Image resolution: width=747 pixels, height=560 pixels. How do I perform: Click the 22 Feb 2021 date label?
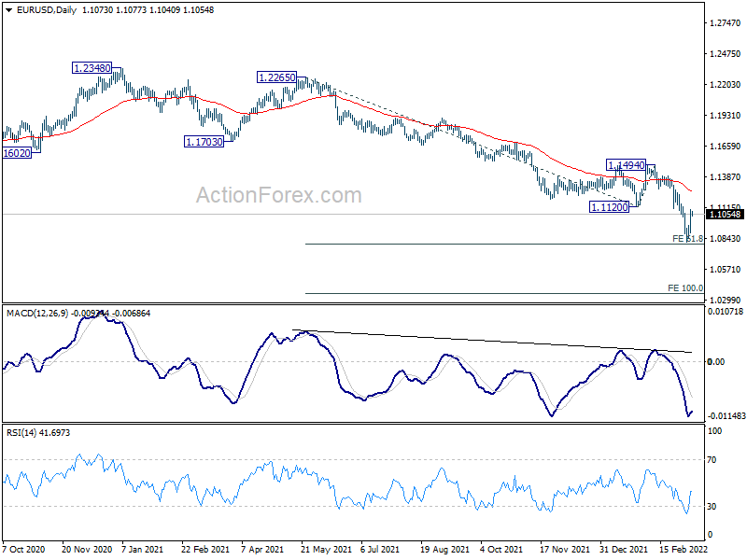[x=205, y=549]
